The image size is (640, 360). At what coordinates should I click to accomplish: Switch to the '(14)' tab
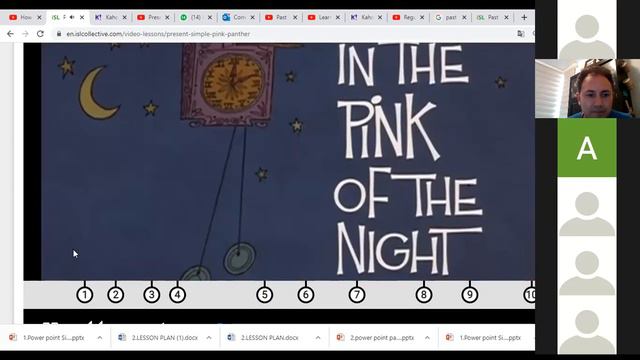pos(196,17)
